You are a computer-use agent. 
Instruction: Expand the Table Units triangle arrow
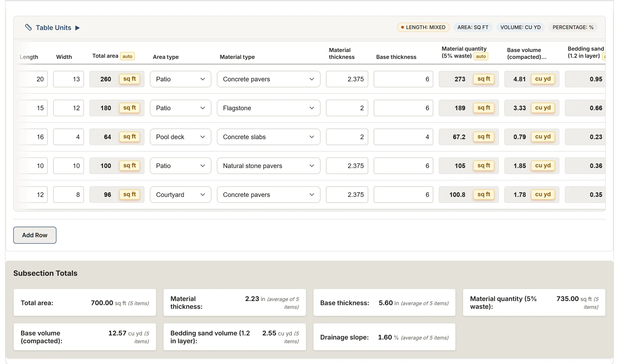click(77, 28)
